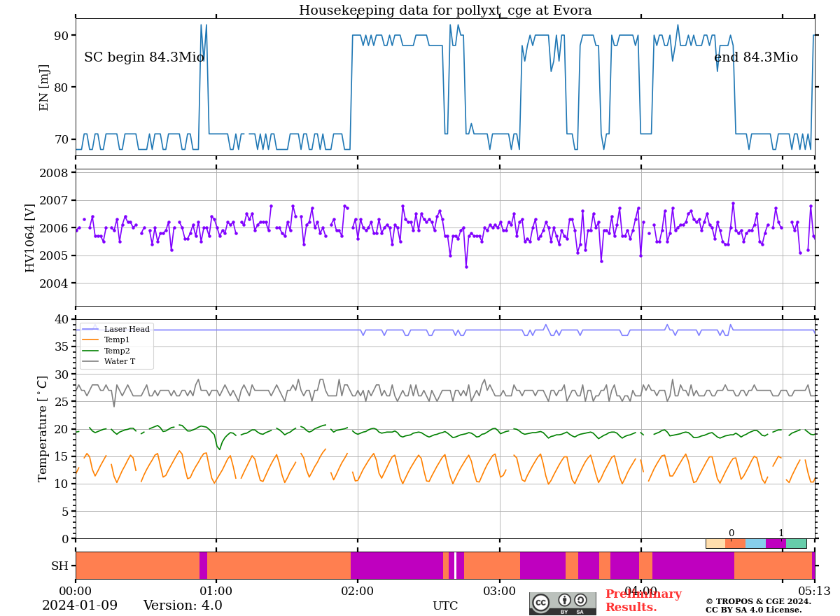Viewport: 840px width, 616px height.
Task: Click the magenta colorbar swatch
Action: pyautogui.click(x=776, y=543)
